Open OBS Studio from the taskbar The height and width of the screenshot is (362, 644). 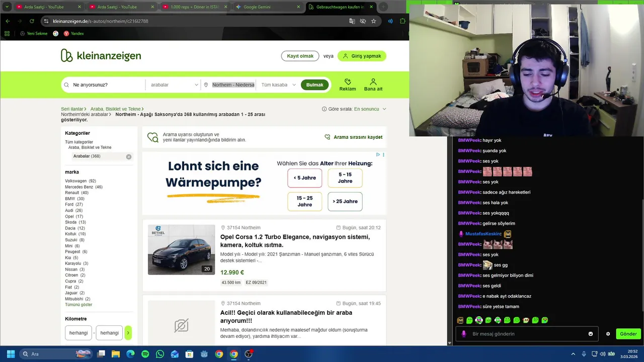pyautogui.click(x=249, y=354)
